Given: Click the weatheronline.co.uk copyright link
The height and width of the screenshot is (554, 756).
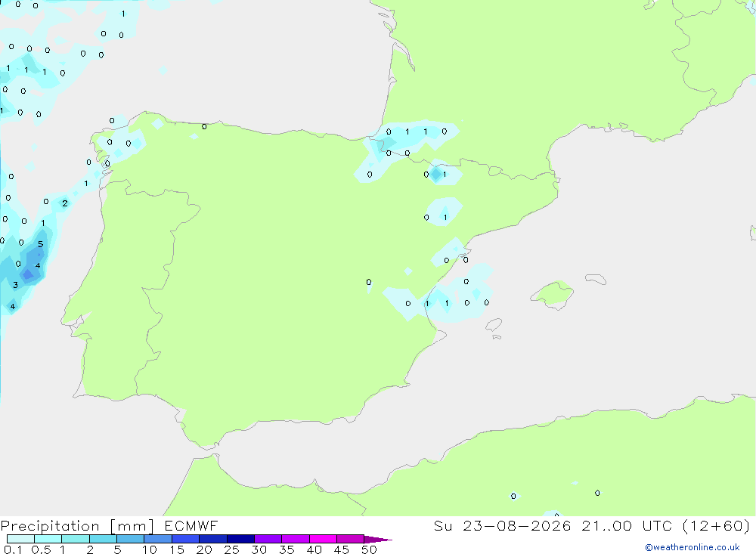Looking at the screenshot, I should coord(692,547).
